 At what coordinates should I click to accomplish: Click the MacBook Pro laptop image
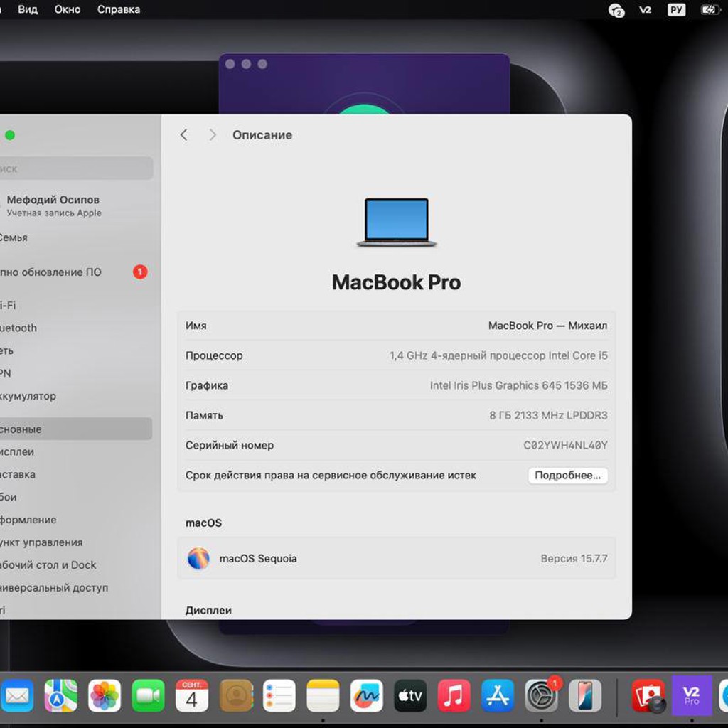(x=397, y=223)
